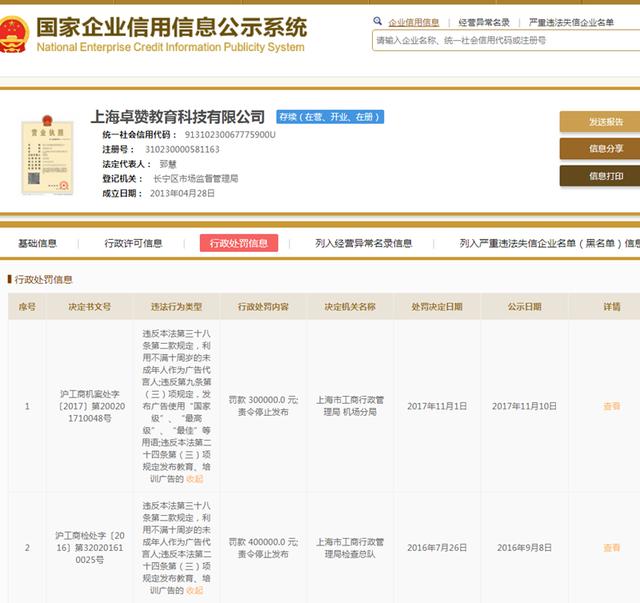Image resolution: width=640 pixels, height=603 pixels.
Task: Select the 企业信用信息 search category
Action: point(413,22)
